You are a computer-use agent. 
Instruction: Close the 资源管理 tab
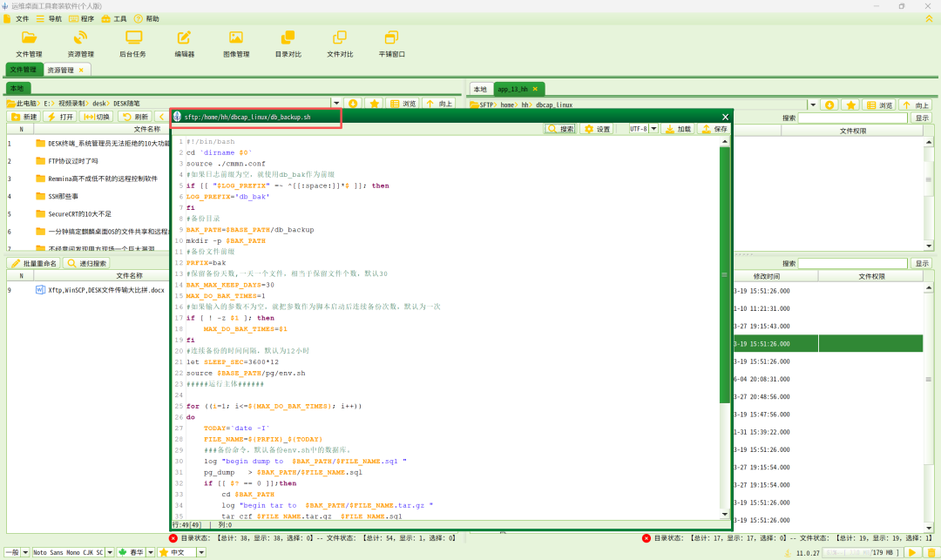[81, 70]
